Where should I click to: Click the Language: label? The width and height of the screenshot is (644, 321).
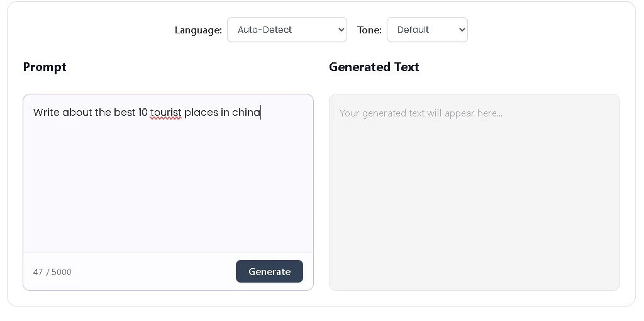click(198, 30)
